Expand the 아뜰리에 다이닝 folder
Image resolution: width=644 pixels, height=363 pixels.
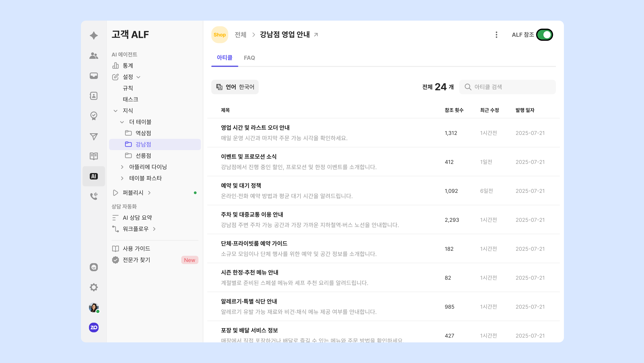tap(122, 167)
